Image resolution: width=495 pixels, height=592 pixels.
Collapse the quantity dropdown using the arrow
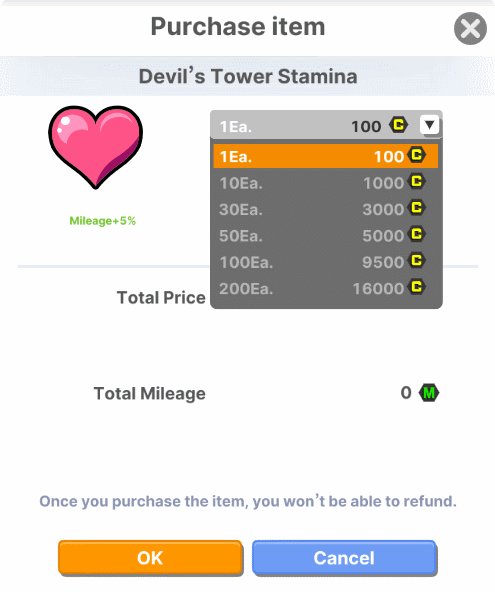coord(429,125)
